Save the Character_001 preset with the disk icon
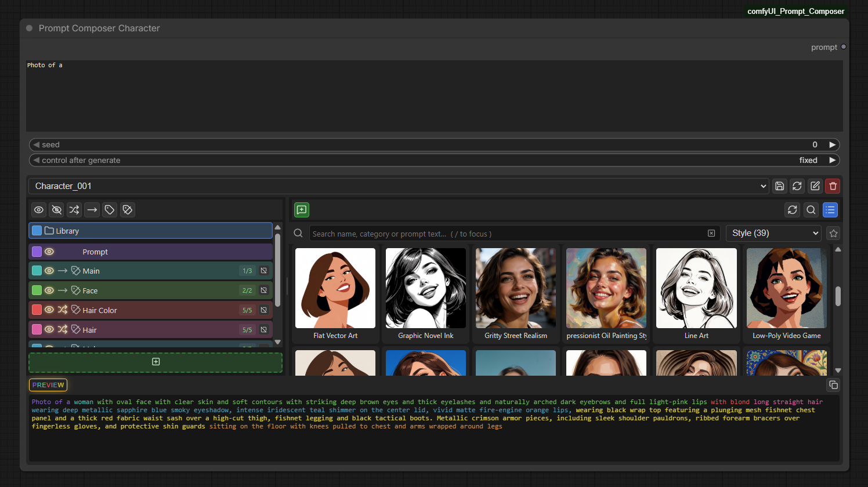Viewport: 868px width, 487px height. pos(780,186)
